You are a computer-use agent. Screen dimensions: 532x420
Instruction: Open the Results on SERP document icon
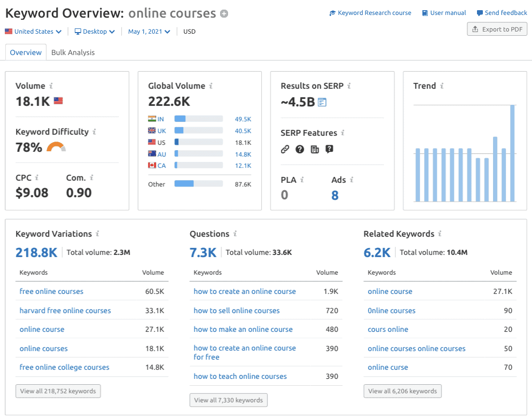coord(322,102)
